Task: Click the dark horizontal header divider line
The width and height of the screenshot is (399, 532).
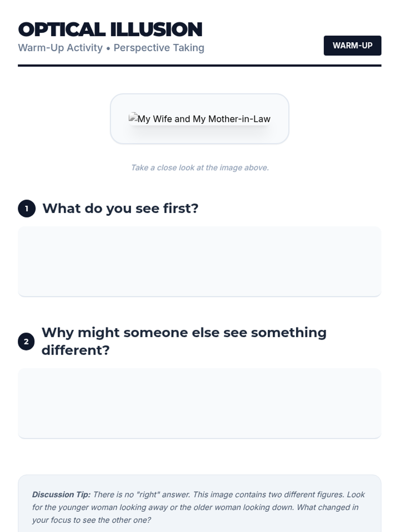Action: click(x=199, y=66)
